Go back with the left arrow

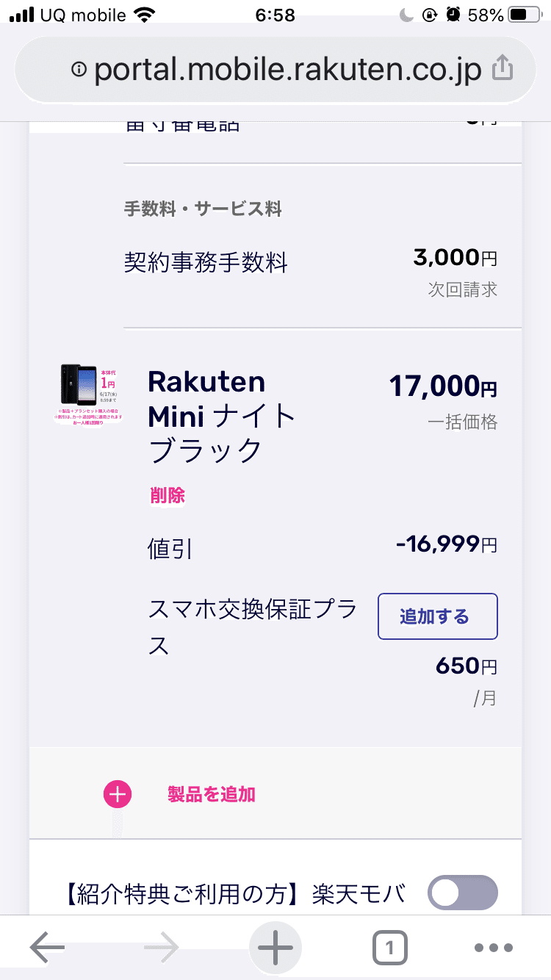(x=47, y=948)
